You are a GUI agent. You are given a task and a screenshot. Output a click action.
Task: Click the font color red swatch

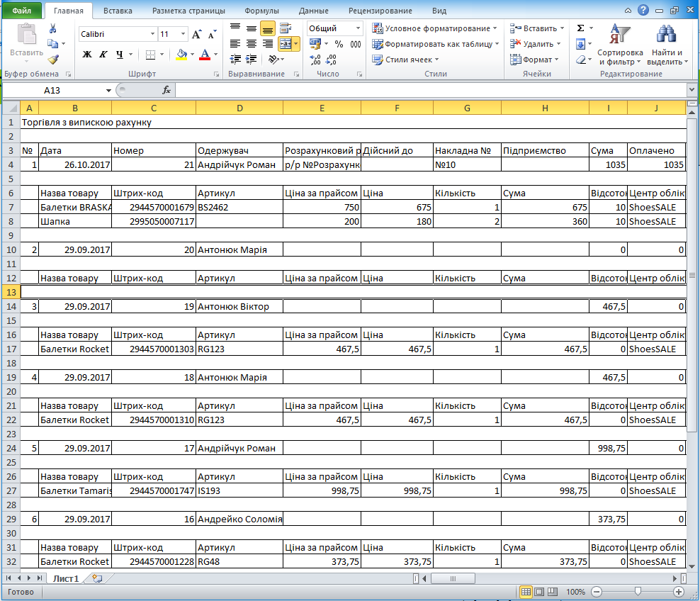pos(205,55)
